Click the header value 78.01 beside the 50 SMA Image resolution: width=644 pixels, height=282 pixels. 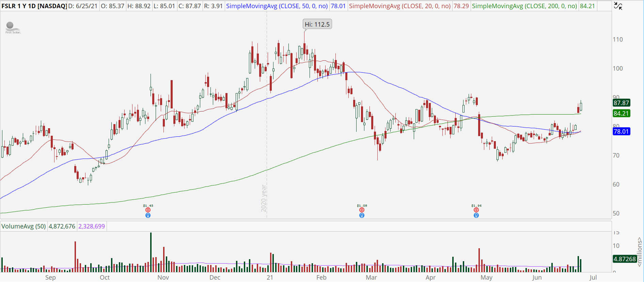[338, 6]
